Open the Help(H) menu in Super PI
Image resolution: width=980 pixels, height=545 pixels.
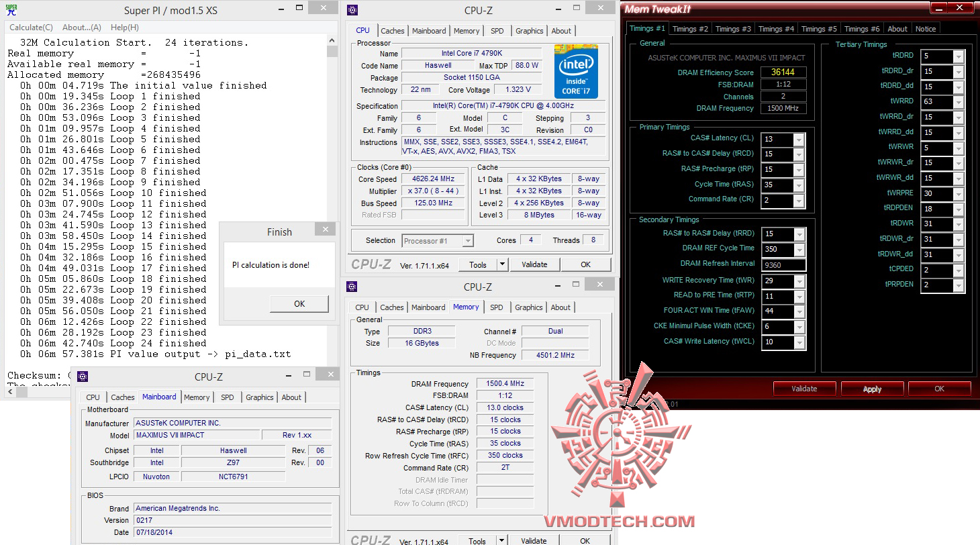pos(125,28)
